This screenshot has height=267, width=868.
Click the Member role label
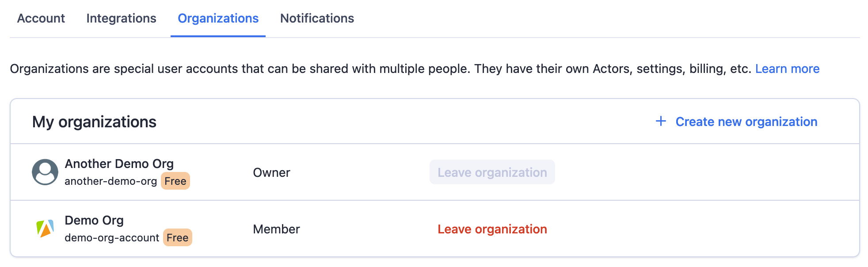276,229
